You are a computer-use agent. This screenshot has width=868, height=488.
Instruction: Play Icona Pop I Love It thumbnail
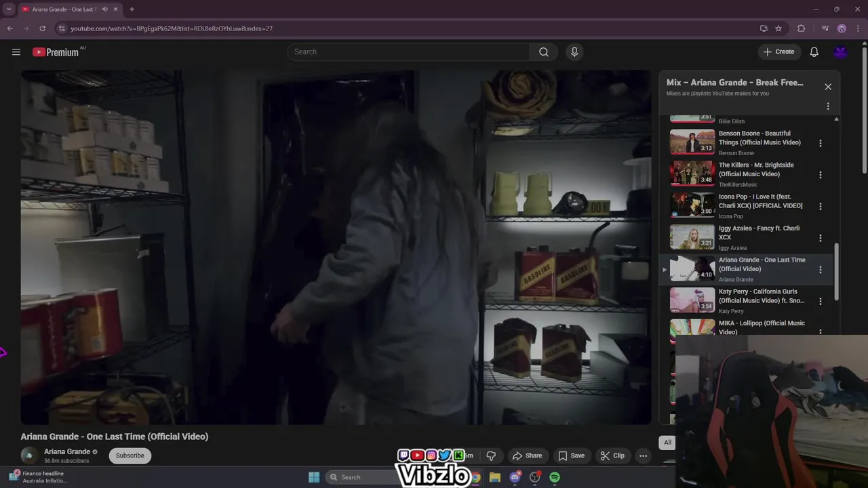tap(692, 205)
